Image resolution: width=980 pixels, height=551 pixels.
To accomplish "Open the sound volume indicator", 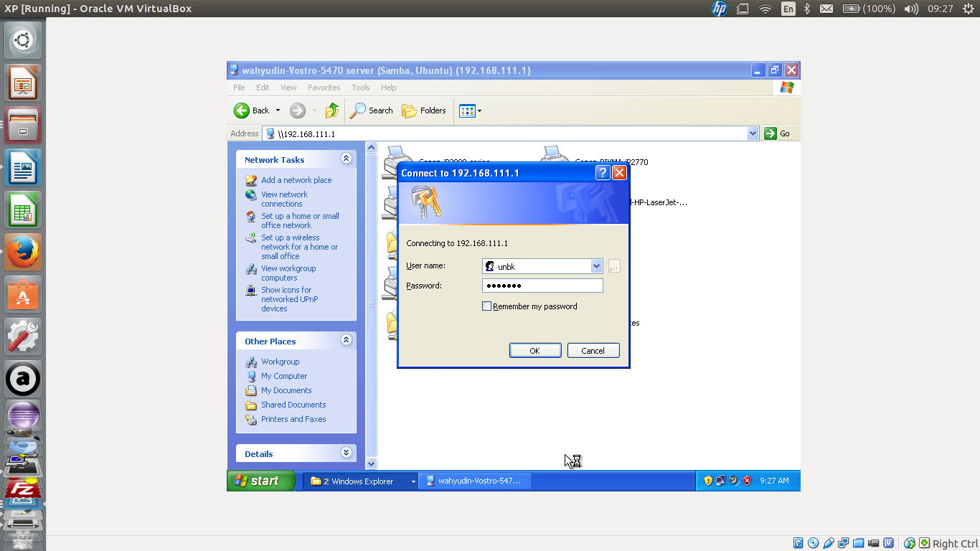I will pyautogui.click(x=911, y=9).
